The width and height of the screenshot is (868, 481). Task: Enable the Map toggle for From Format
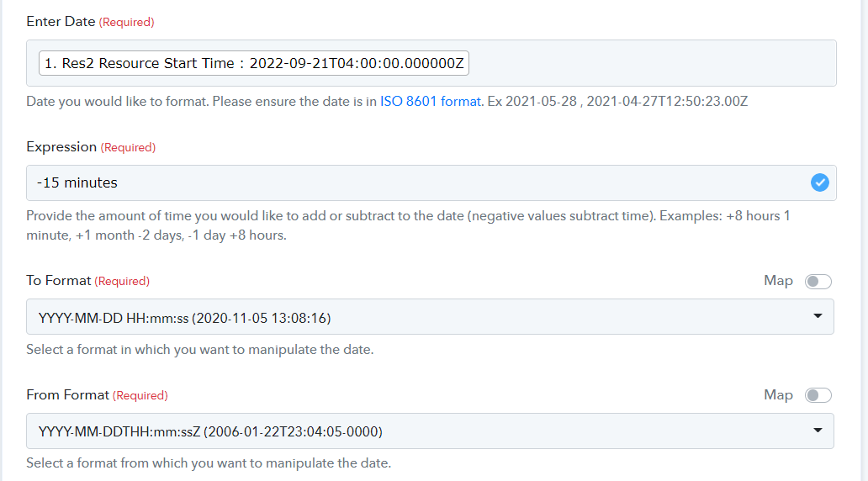[x=818, y=395]
